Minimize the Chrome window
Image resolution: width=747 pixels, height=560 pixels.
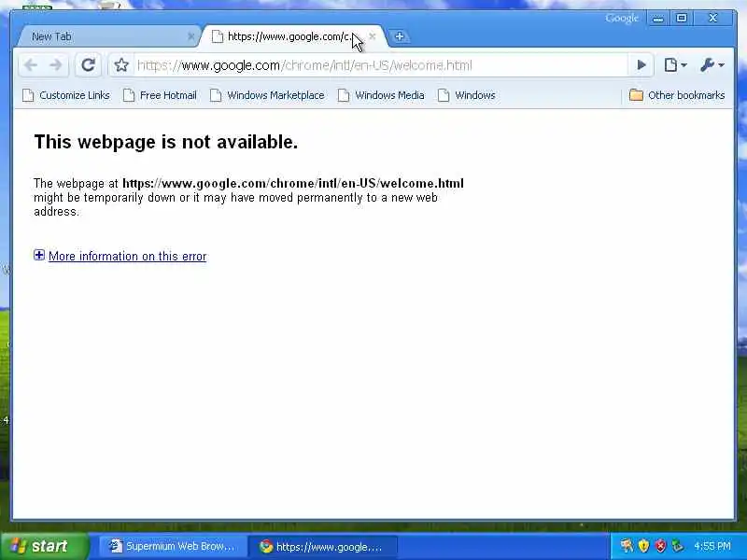[x=658, y=18]
